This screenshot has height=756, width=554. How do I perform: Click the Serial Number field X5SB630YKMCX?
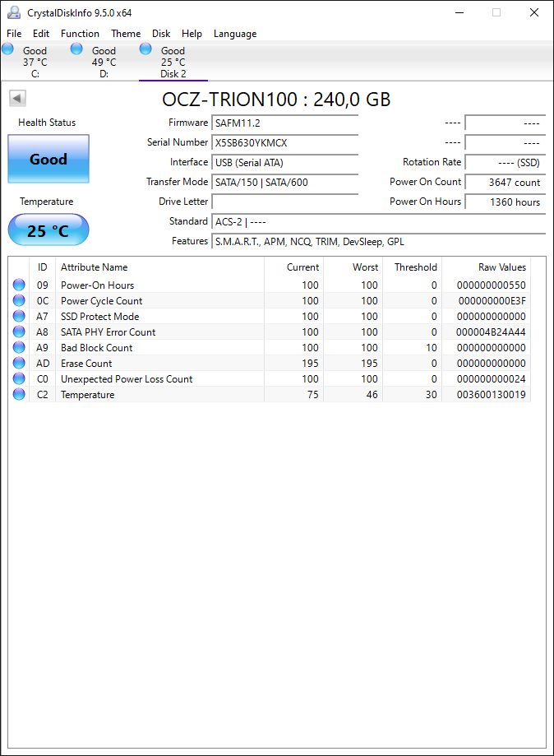pyautogui.click(x=284, y=142)
